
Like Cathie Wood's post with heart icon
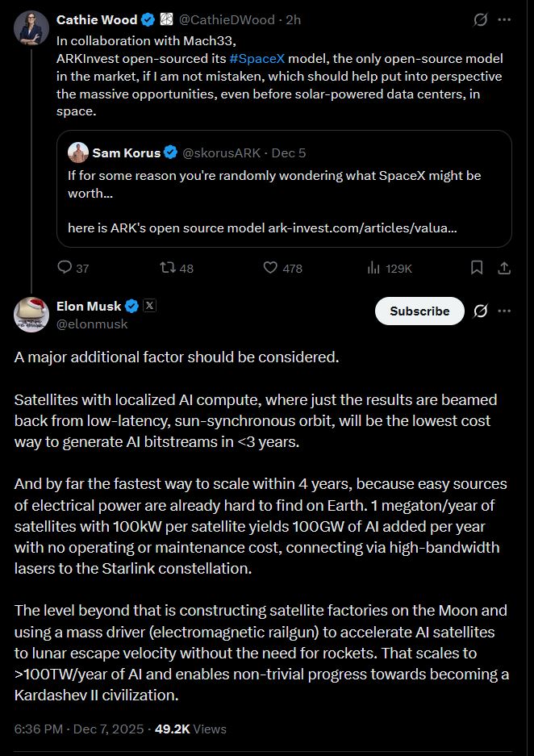click(272, 268)
